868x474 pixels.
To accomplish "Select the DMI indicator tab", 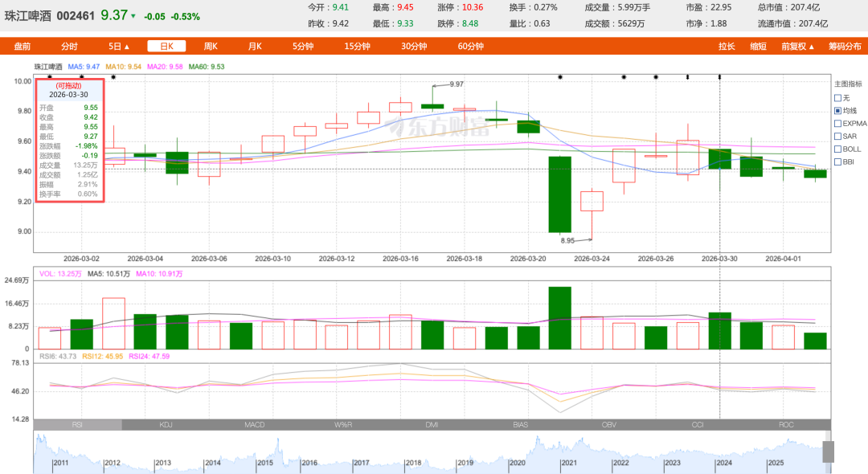I will pos(432,425).
